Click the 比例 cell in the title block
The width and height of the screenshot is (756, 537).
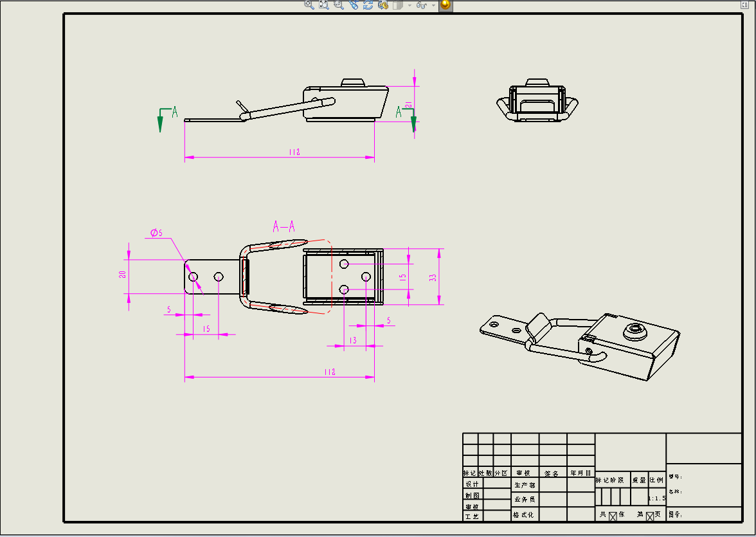[x=657, y=480]
